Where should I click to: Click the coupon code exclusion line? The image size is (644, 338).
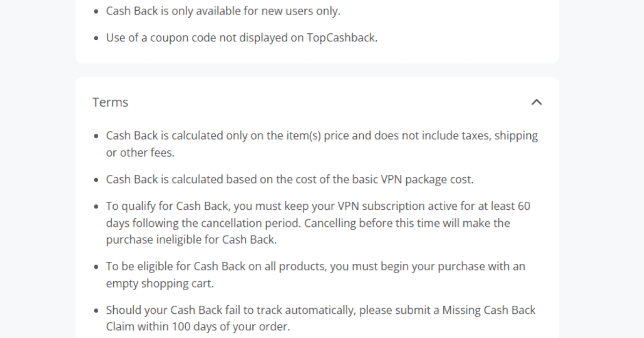241,38
